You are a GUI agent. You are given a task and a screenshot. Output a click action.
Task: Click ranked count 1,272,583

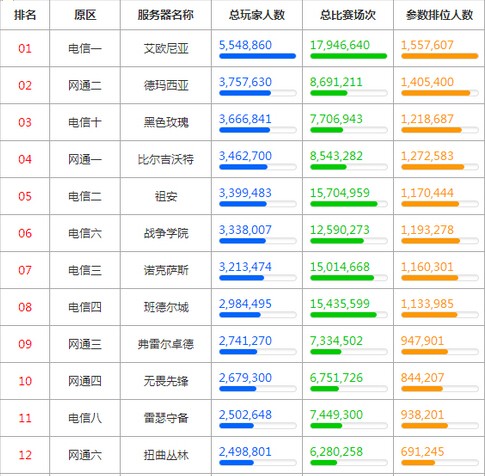[427, 156]
